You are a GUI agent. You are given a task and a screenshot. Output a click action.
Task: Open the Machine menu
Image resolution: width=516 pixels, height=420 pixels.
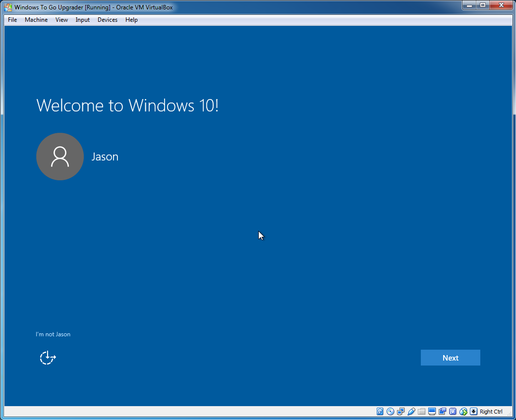click(x=36, y=20)
